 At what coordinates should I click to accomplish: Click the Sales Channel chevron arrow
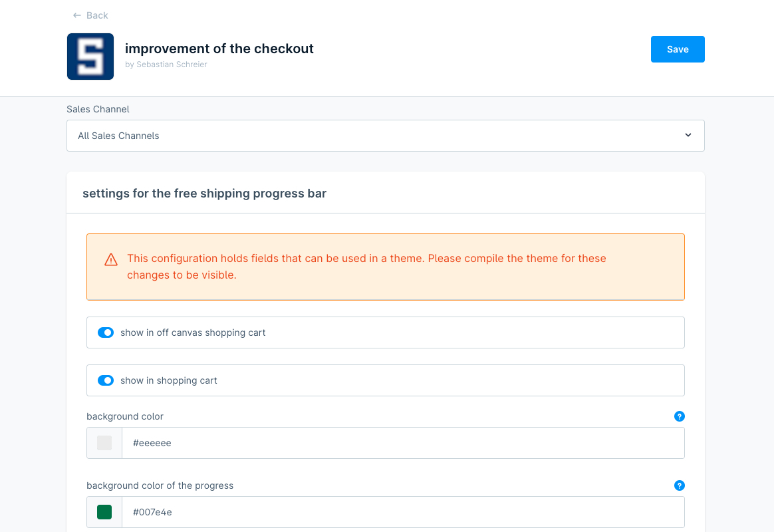point(688,135)
